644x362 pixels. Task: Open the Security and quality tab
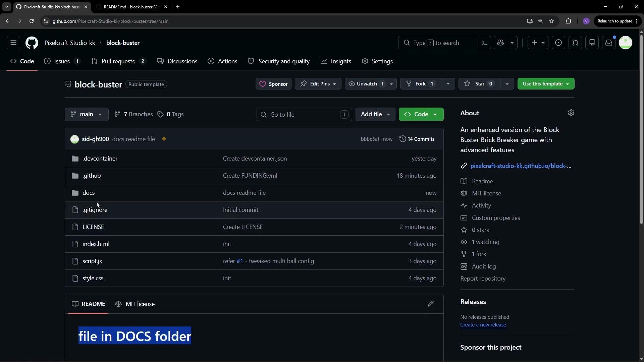point(279,61)
